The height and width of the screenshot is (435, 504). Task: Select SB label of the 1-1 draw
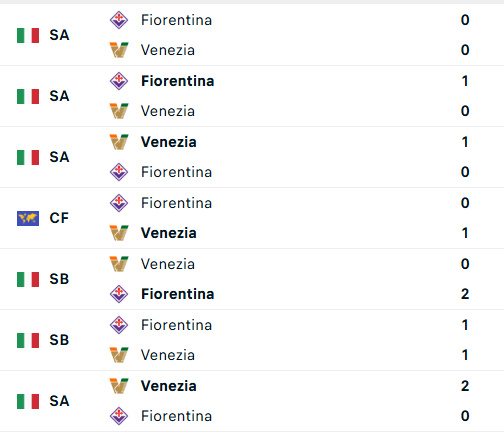[59, 340]
